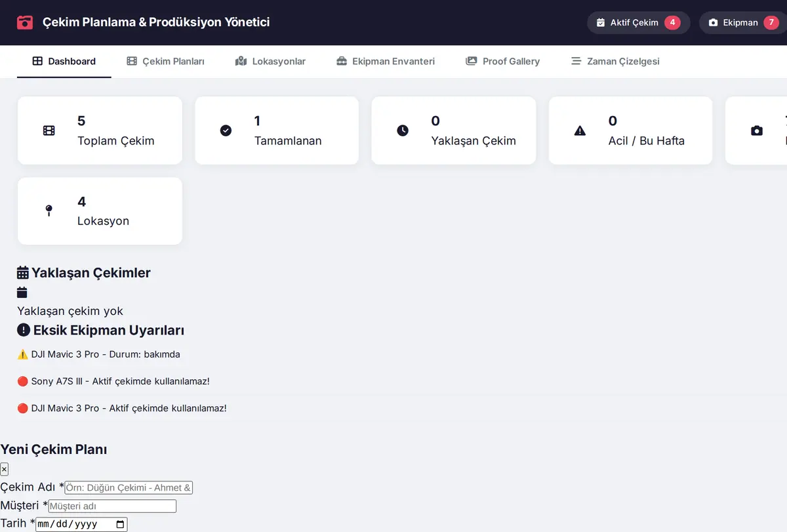Click the 'Yeni Çekim Planı' heading
The height and width of the screenshot is (532, 787).
(54, 449)
